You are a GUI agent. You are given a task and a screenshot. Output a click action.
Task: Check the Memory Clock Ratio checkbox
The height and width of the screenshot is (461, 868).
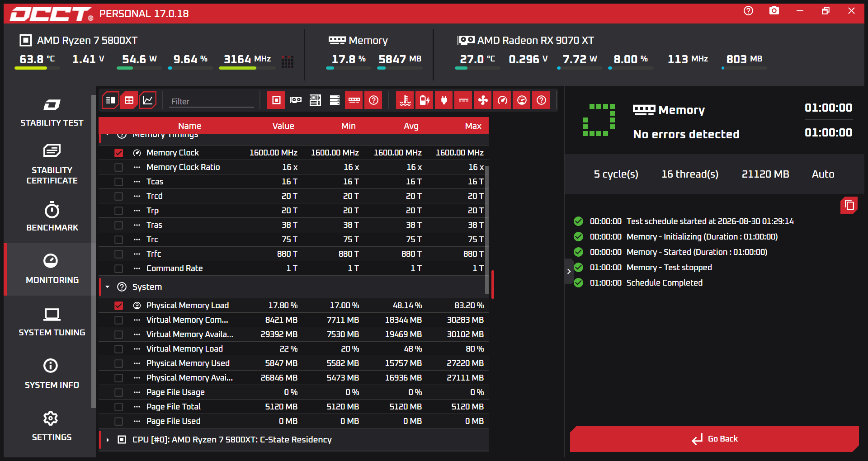coord(118,168)
